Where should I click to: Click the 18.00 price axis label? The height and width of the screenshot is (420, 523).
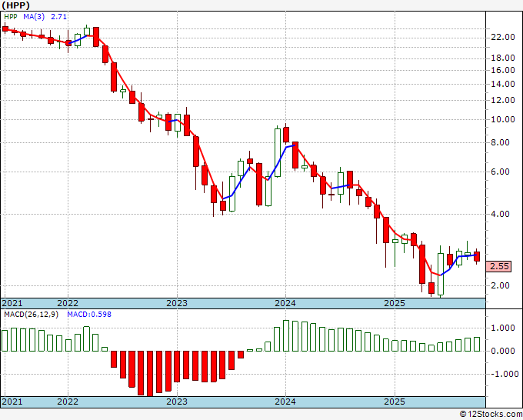(x=503, y=58)
